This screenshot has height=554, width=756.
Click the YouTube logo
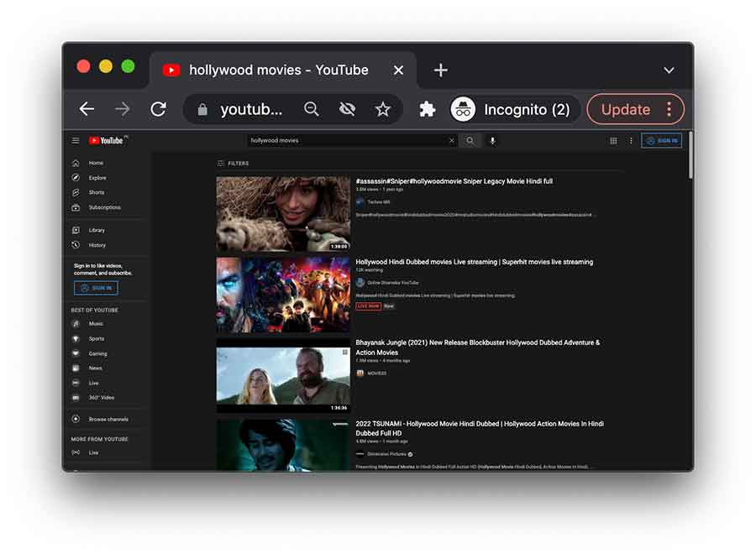107,140
